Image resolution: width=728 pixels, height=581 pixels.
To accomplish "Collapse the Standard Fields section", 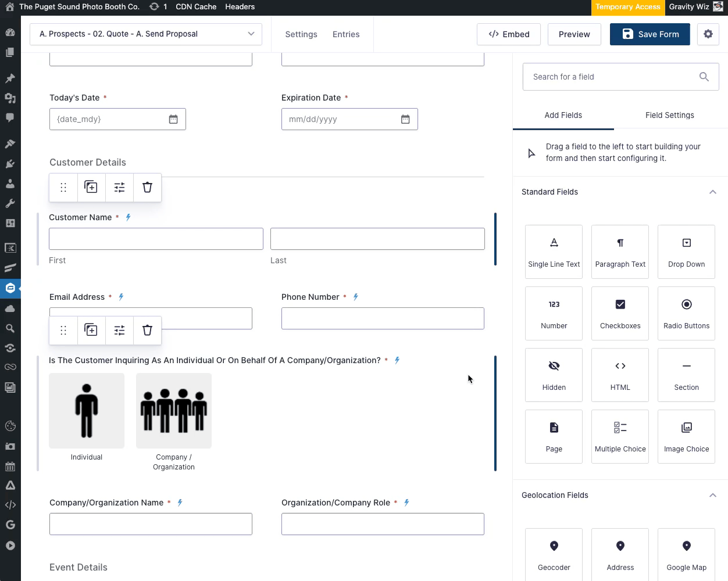I will 712,192.
